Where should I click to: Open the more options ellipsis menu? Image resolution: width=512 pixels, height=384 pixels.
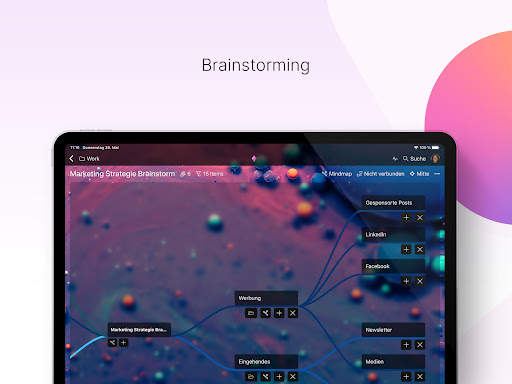click(437, 174)
